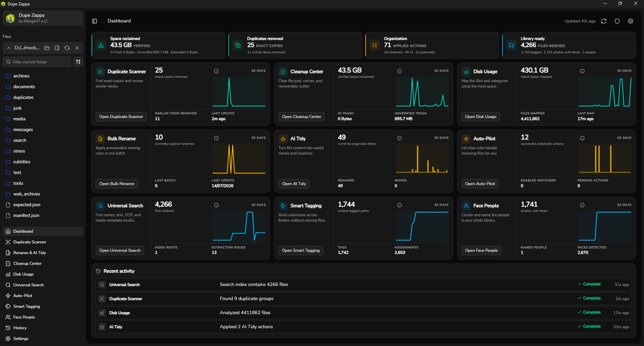Go to Duplicate Scanner in sidebar
The height and width of the screenshot is (346, 644).
tap(43, 242)
